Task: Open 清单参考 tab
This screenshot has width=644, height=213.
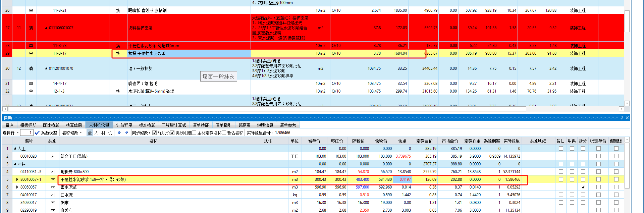Action: point(288,125)
